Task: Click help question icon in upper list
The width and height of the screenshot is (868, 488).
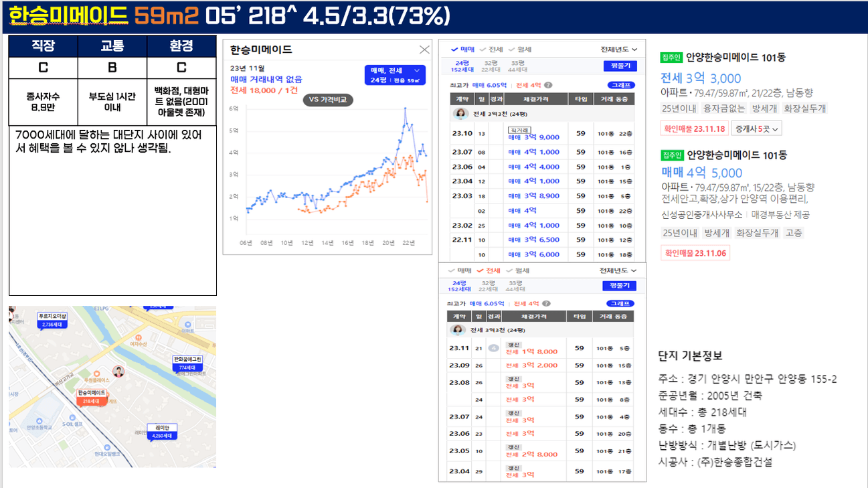Action: pos(548,85)
